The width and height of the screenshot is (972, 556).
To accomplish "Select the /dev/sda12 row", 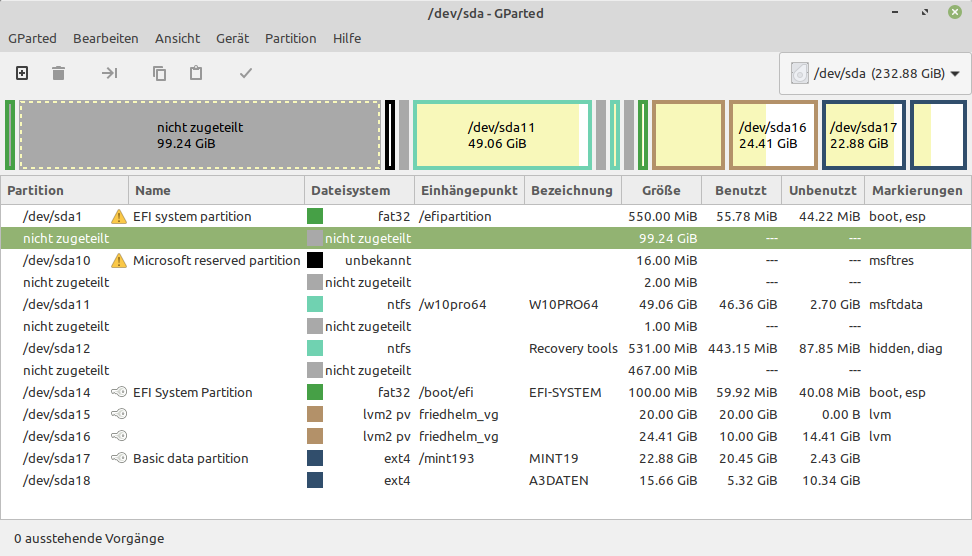I will tap(486, 348).
